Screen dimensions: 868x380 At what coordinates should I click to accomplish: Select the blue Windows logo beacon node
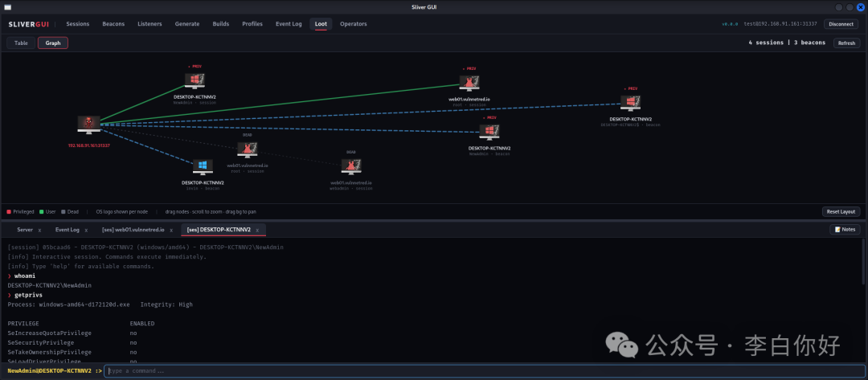203,166
